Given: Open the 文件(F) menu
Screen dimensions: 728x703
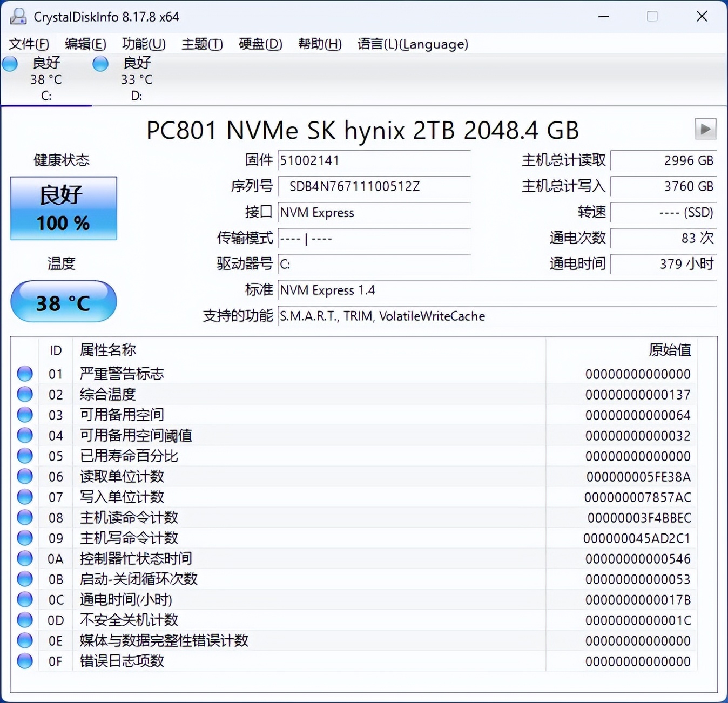Looking at the screenshot, I should [29, 44].
